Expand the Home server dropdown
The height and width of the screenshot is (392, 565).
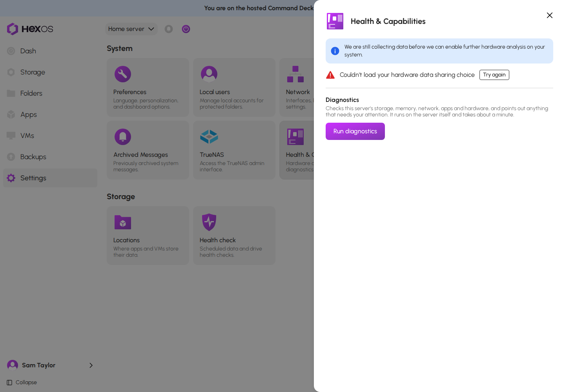point(131,29)
